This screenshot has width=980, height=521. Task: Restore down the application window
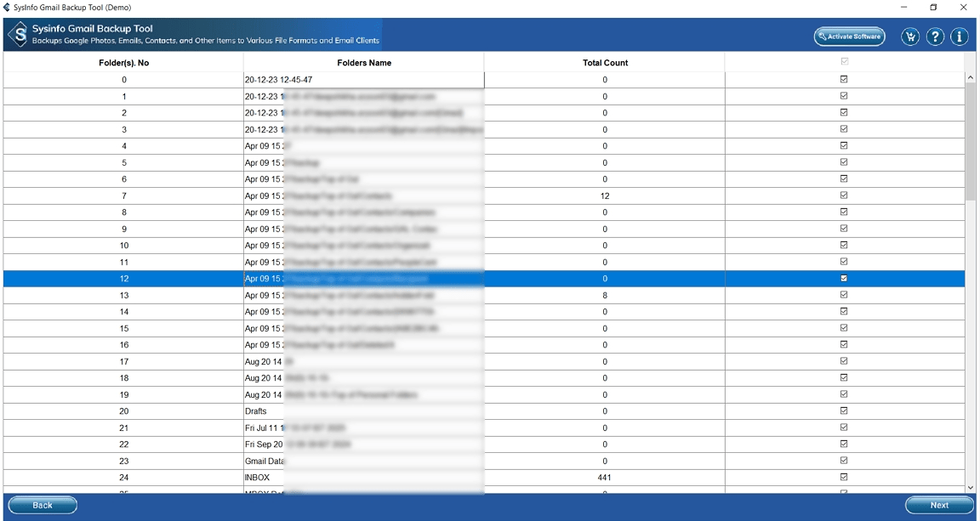click(933, 8)
